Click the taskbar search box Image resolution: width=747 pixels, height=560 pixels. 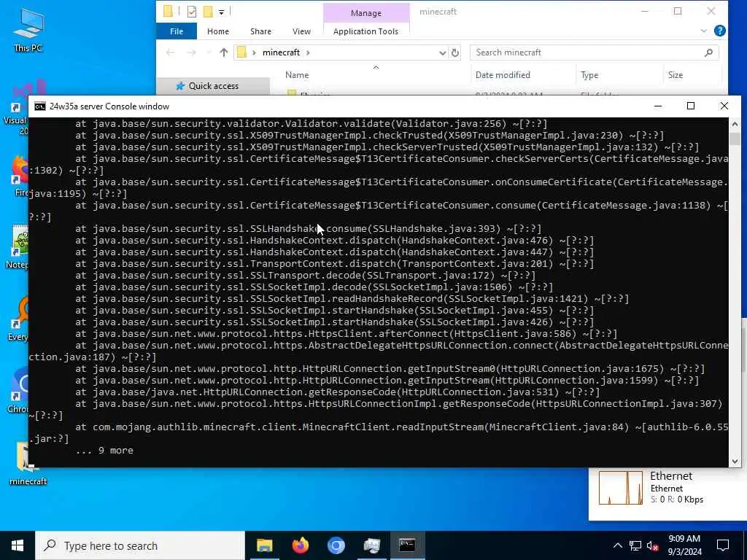point(140,545)
